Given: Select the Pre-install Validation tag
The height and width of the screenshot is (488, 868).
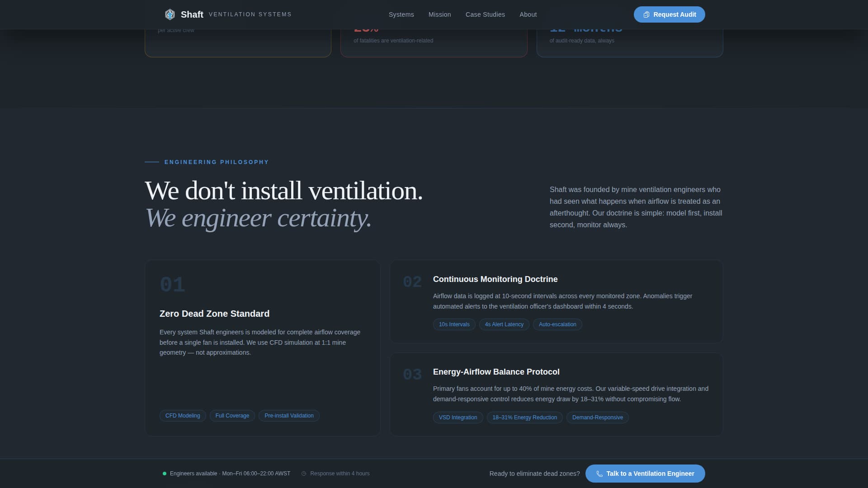Looking at the screenshot, I should point(289,416).
